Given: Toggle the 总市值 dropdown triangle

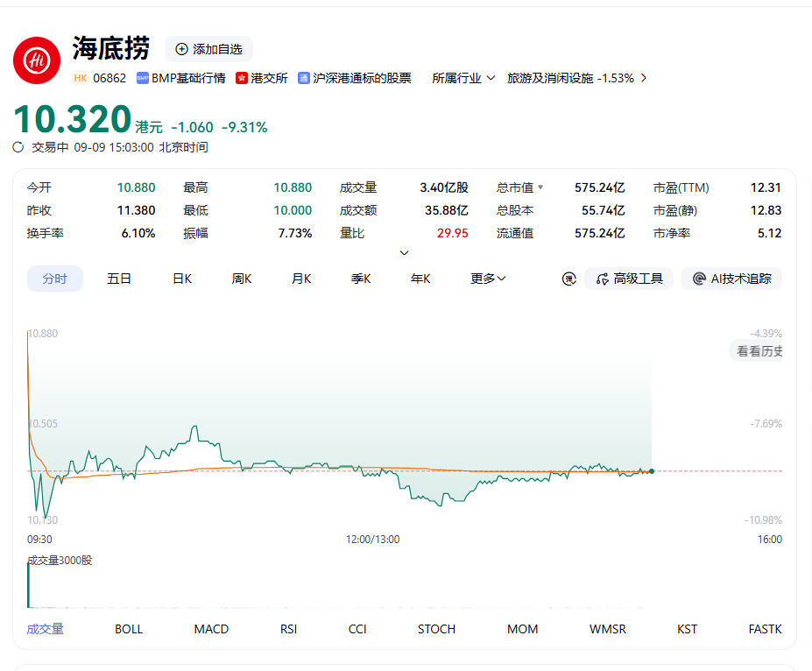Looking at the screenshot, I should [x=540, y=187].
